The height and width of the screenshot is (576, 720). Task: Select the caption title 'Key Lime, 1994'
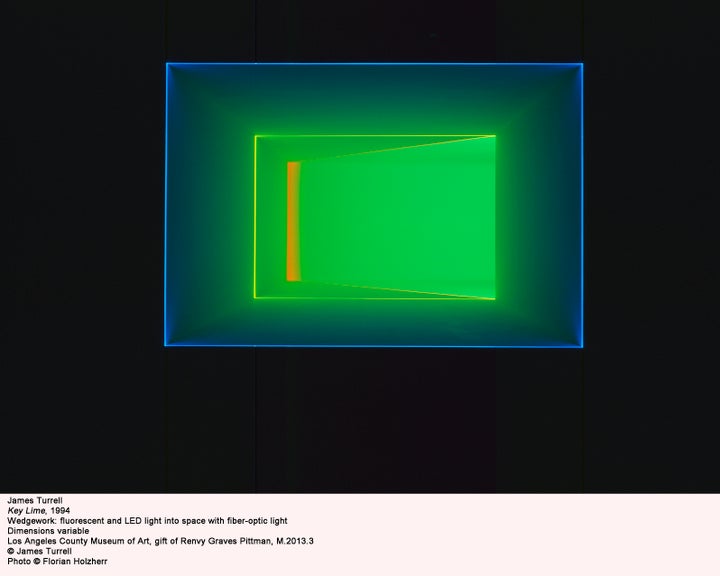click(x=39, y=511)
